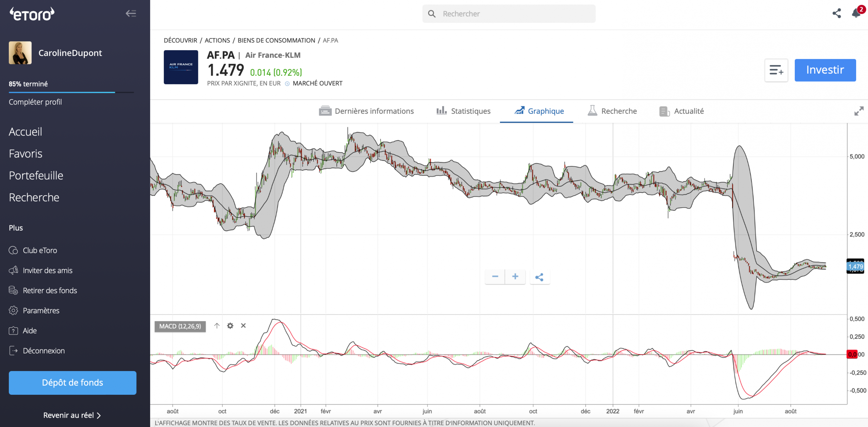868x427 pixels.
Task: Click the Air France KLM logo
Action: 181,67
